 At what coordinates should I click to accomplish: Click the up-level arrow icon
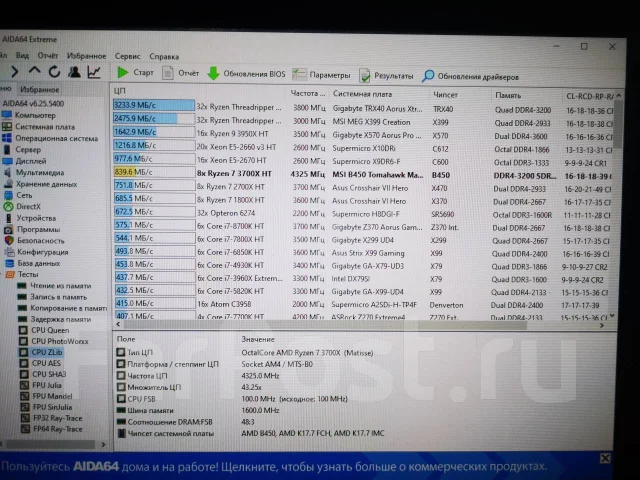click(x=34, y=71)
